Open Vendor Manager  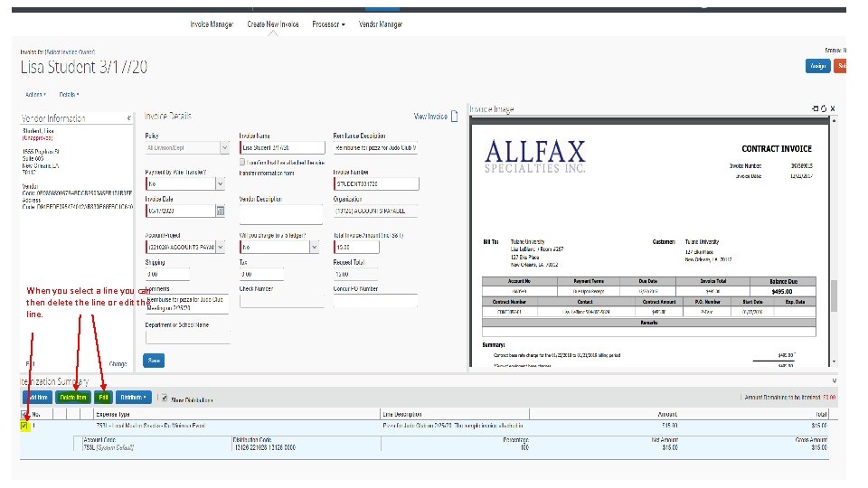tap(381, 24)
